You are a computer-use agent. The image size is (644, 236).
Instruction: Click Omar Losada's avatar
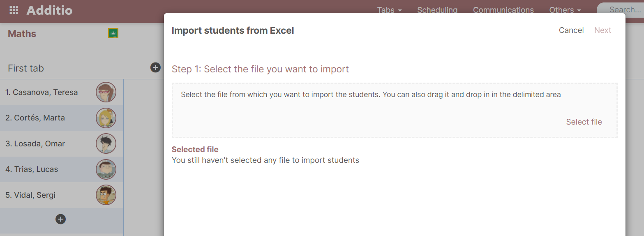pyautogui.click(x=106, y=143)
